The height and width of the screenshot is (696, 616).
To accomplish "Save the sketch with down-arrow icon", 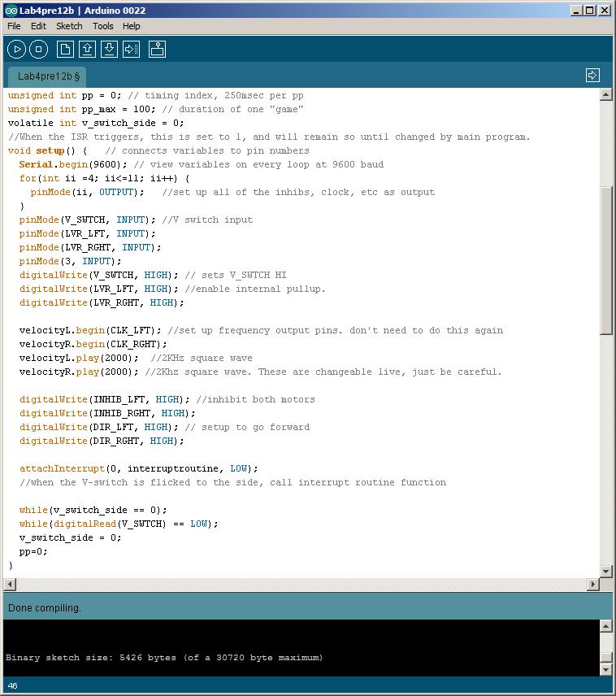I will [109, 50].
